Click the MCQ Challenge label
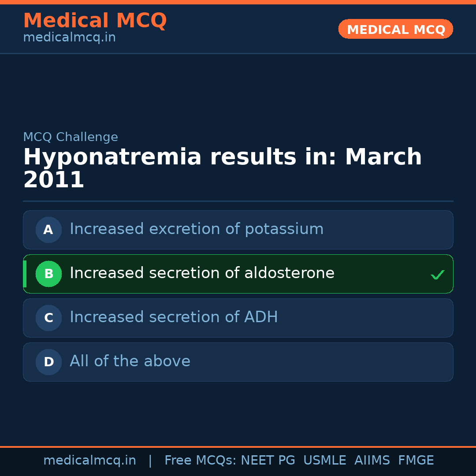Image resolution: width=476 pixels, height=476 pixels. tap(71, 137)
